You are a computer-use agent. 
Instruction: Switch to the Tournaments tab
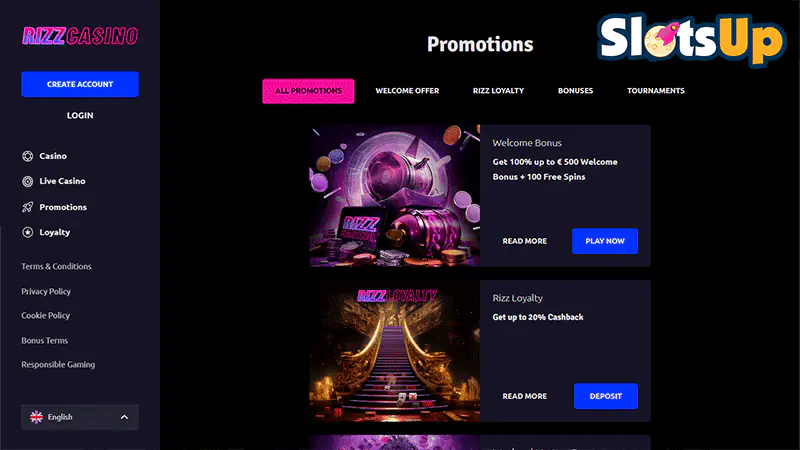[x=656, y=91]
